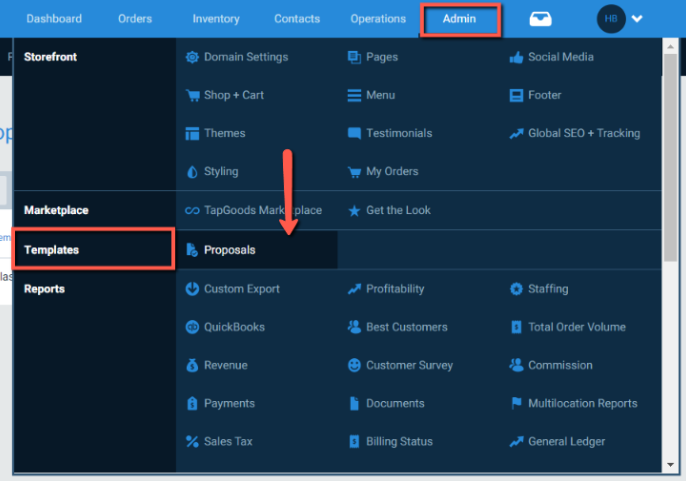686x481 pixels.
Task: Click the Documents file icon
Action: (x=354, y=403)
